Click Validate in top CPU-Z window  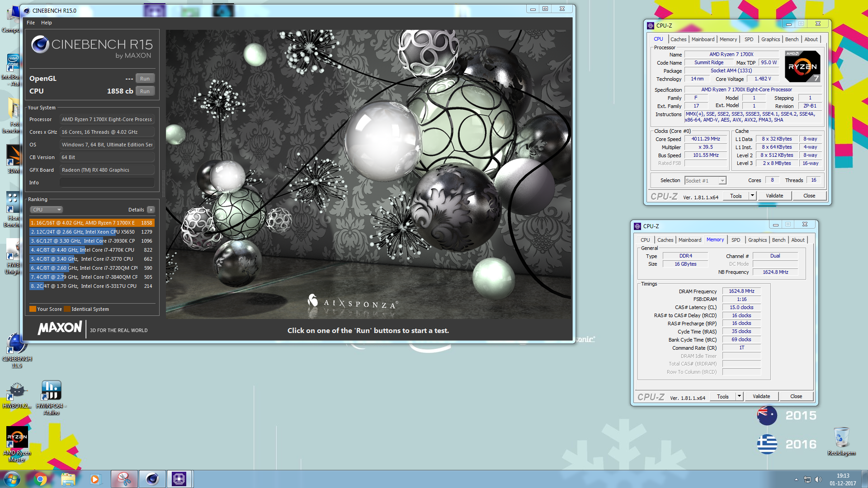[x=774, y=196]
